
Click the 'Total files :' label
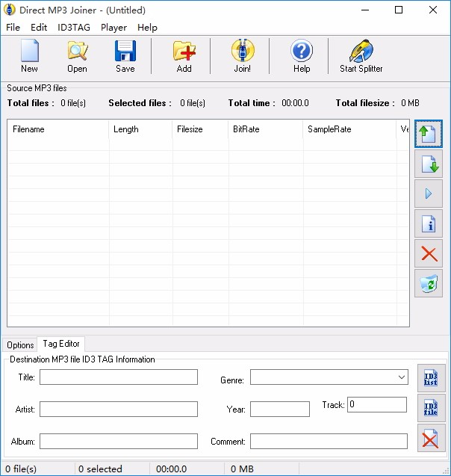[x=31, y=103]
